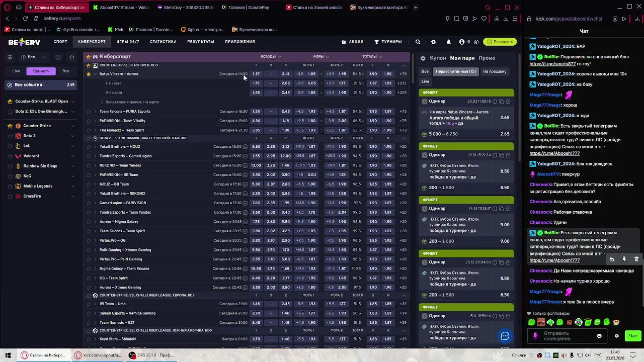Open ИГРЫ 24/7 menu item
This screenshot has height=362, width=644.
pyautogui.click(x=128, y=42)
